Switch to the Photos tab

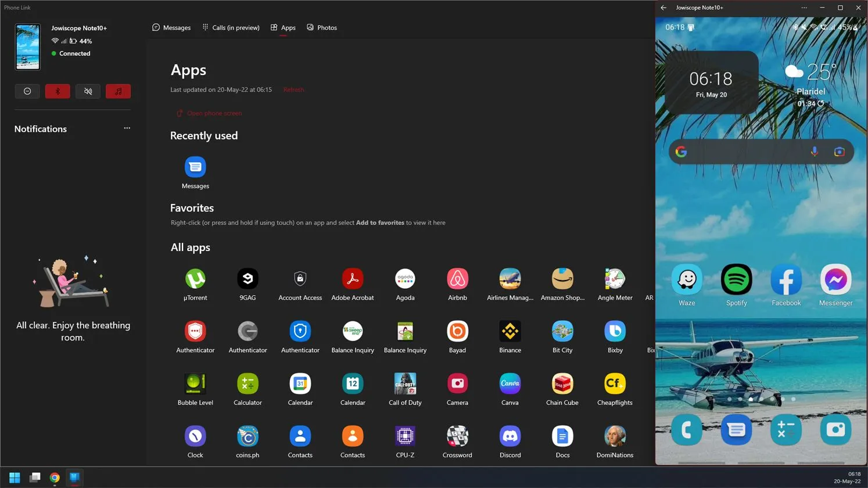tap(322, 27)
